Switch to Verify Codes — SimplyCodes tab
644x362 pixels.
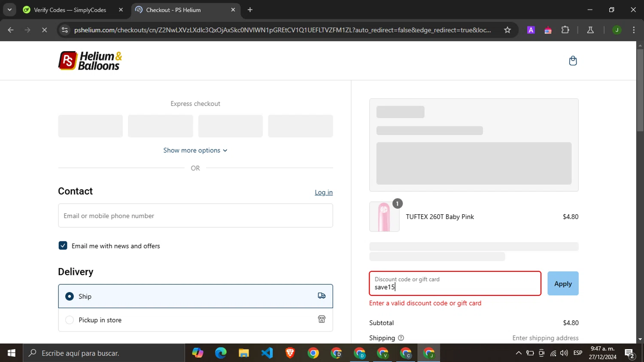[70, 10]
